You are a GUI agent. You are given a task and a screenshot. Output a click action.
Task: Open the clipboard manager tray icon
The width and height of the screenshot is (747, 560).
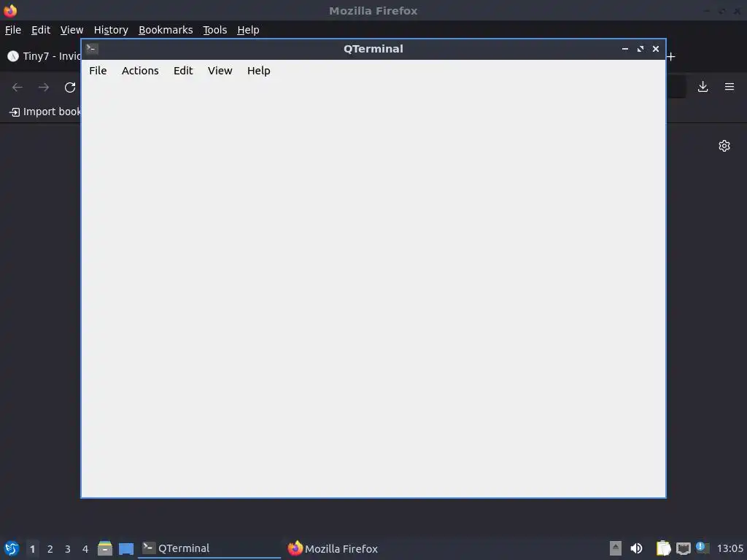click(x=663, y=548)
